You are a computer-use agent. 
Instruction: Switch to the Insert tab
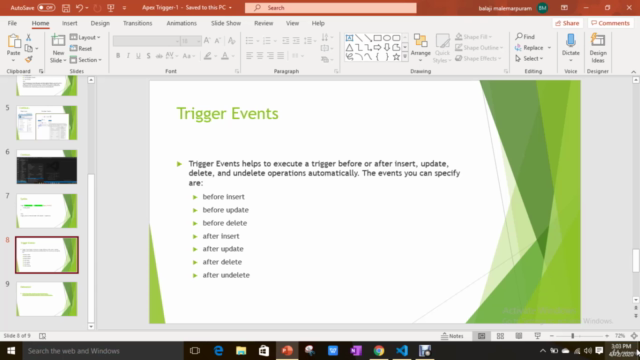coord(70,23)
